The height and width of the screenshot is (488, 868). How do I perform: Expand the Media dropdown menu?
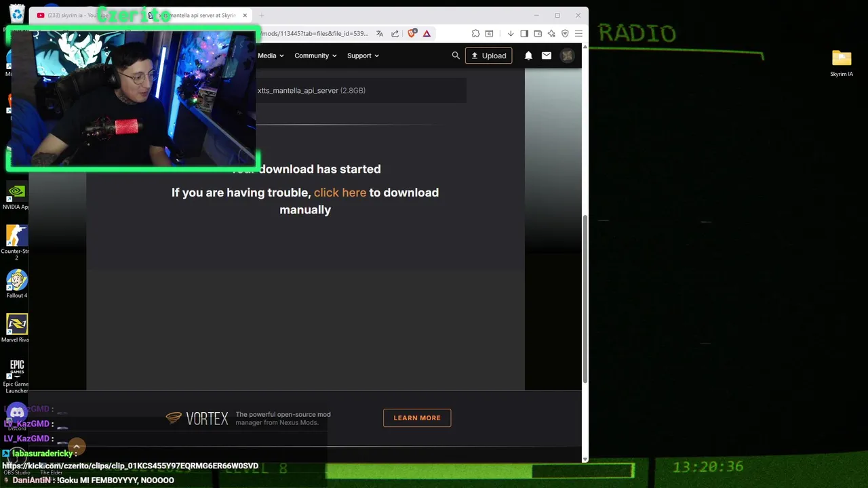click(271, 56)
